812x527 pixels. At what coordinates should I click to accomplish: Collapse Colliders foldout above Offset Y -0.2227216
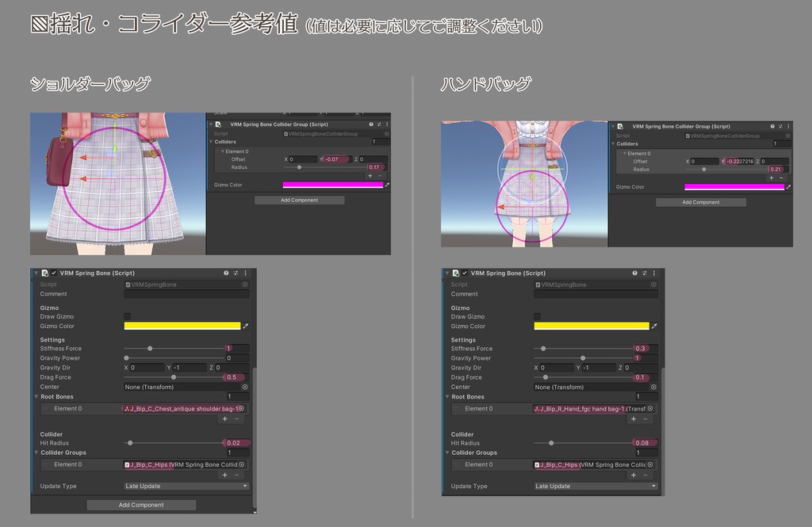(x=613, y=144)
